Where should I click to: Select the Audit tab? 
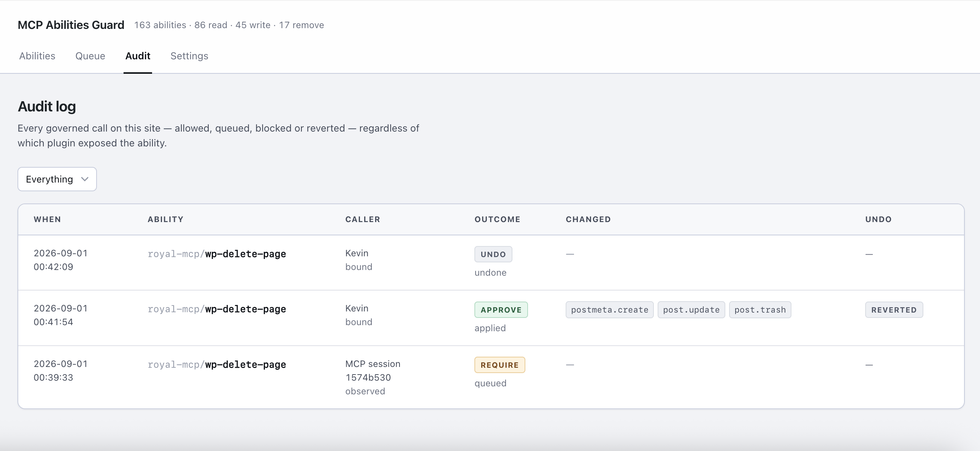[x=138, y=56]
